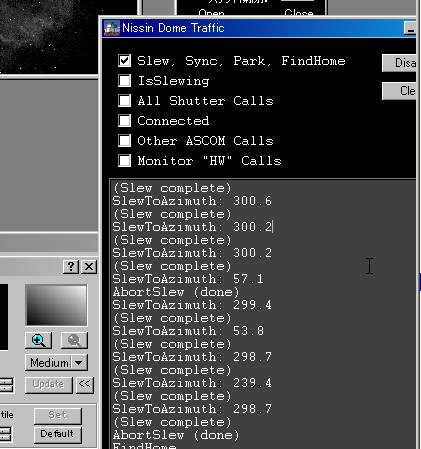Screen dimensions: 421x449
Task: Uncheck Slew, Sync, Park, FindHome checkbox
Action: 124,61
